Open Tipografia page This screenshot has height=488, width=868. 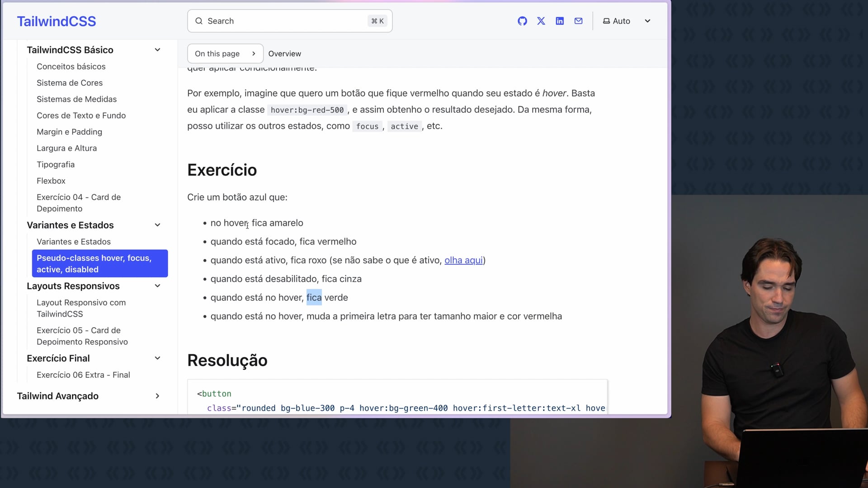click(x=56, y=164)
